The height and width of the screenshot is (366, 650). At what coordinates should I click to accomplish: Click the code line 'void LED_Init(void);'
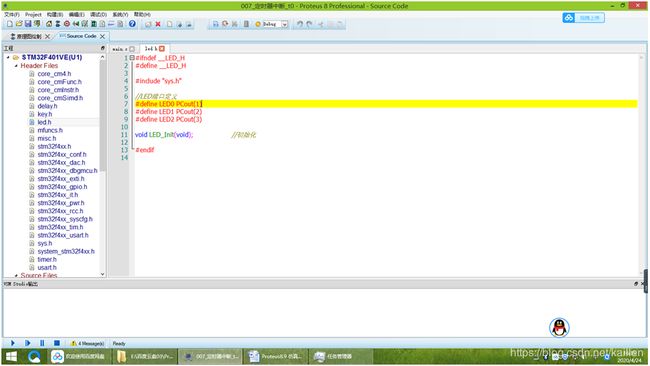tap(164, 135)
